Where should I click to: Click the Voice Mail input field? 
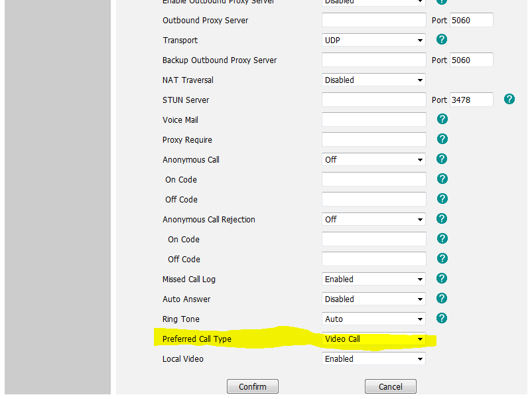click(373, 120)
